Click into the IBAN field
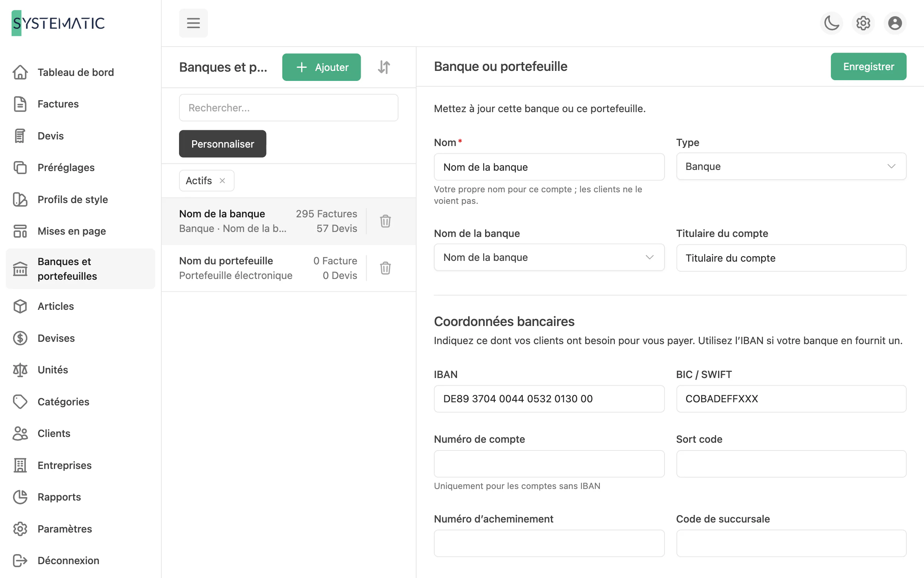924x578 pixels. point(549,399)
